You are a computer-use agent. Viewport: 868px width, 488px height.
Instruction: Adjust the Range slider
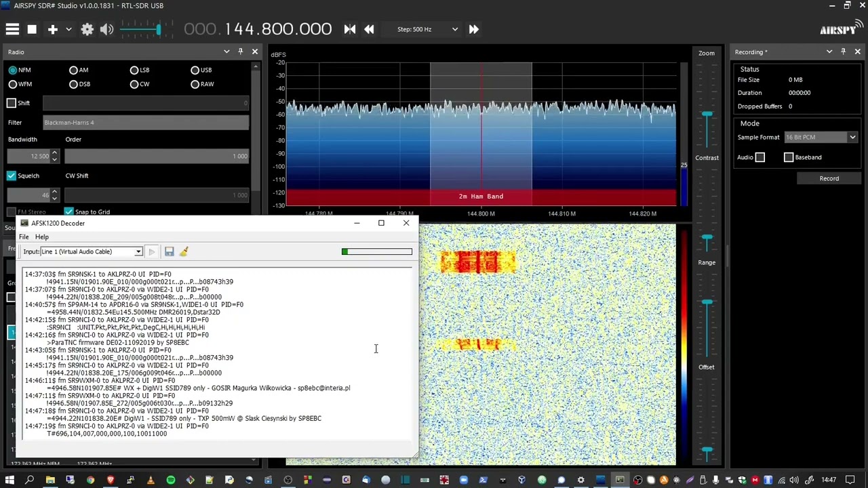pyautogui.click(x=707, y=302)
